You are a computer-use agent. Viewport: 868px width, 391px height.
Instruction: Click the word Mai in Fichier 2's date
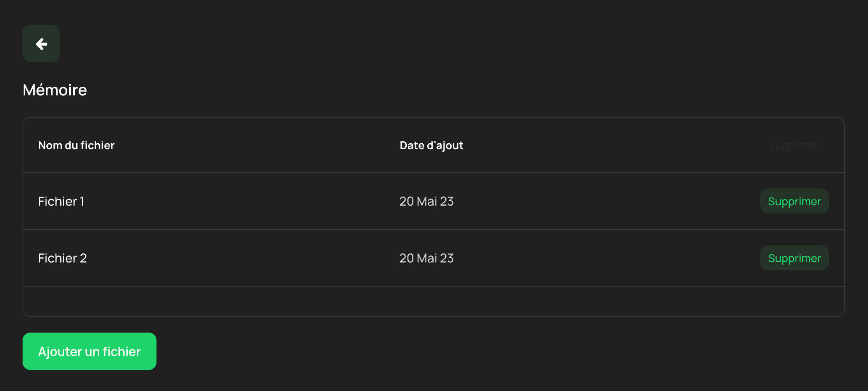tap(427, 258)
